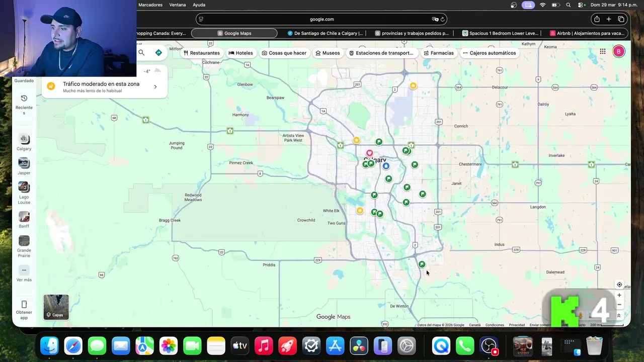Viewport: 644px width, 362px height.
Task: Open the Marcadores menu
Action: click(150, 5)
